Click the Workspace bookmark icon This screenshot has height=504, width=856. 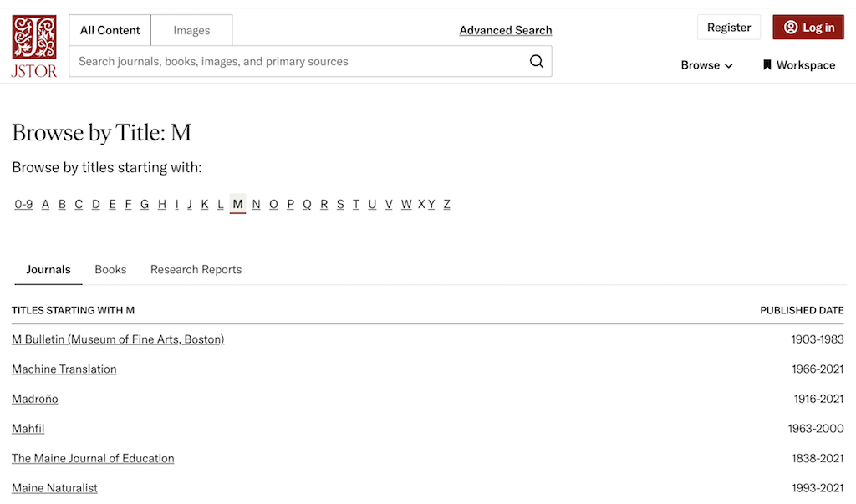pyautogui.click(x=766, y=64)
